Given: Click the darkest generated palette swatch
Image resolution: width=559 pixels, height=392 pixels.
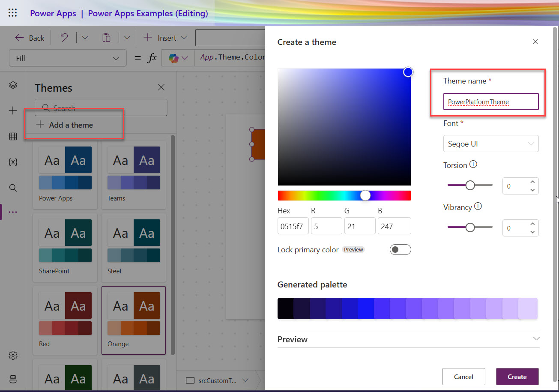Looking at the screenshot, I should click(x=286, y=308).
